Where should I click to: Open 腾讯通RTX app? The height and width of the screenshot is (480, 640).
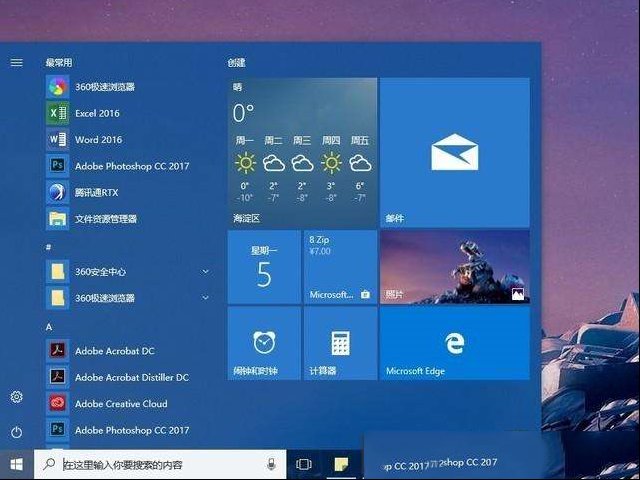[129, 192]
